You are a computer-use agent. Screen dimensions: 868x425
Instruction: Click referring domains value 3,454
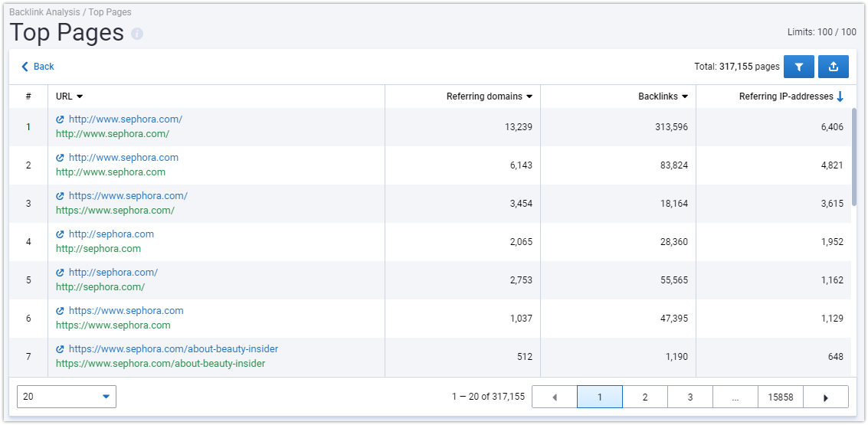(x=521, y=203)
